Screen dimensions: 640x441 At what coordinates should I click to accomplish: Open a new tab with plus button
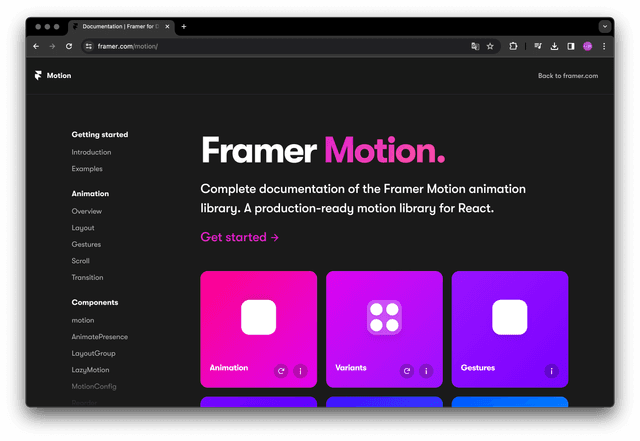[184, 27]
